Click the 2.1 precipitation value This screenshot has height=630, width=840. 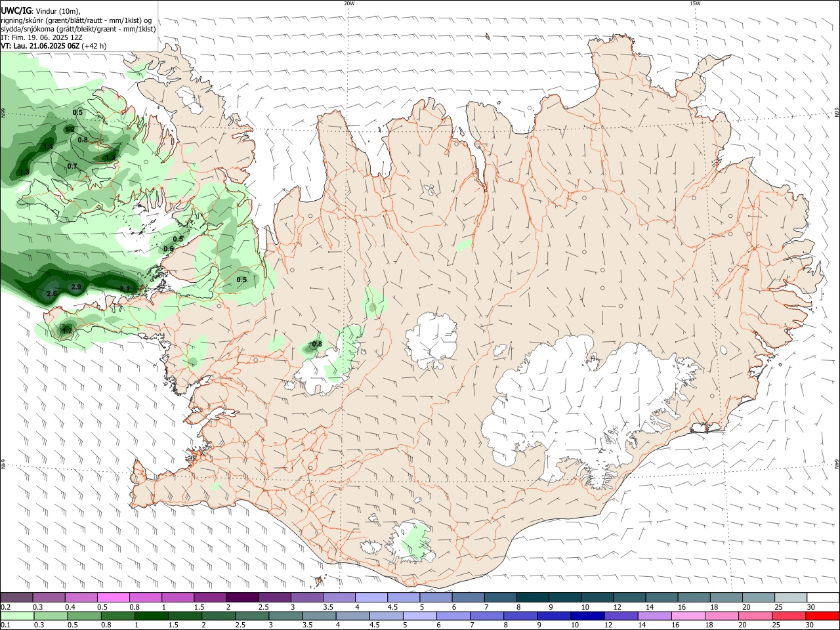tap(125, 288)
